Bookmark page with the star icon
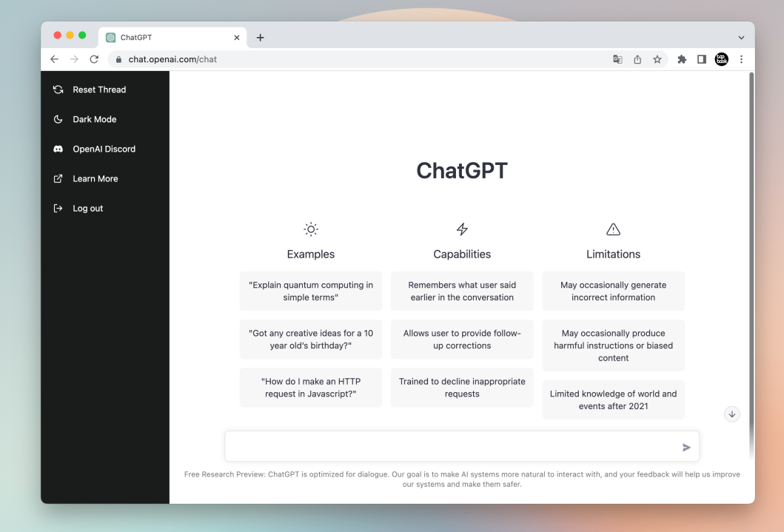Image resolution: width=784 pixels, height=532 pixels. 657,59
